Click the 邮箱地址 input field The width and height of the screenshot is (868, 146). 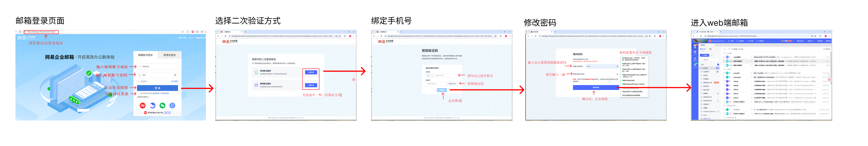(157, 66)
